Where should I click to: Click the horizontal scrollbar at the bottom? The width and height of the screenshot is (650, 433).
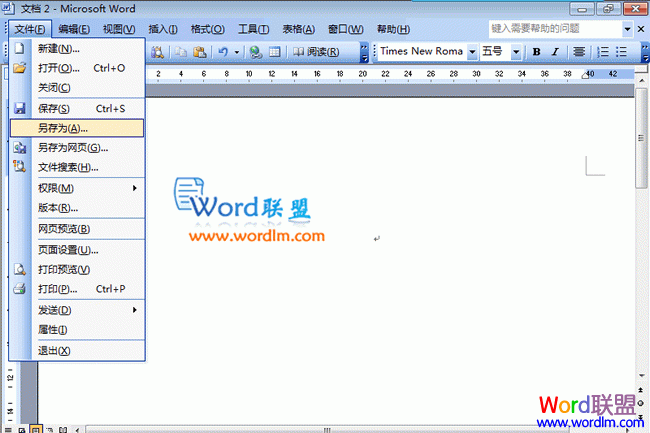(327, 430)
